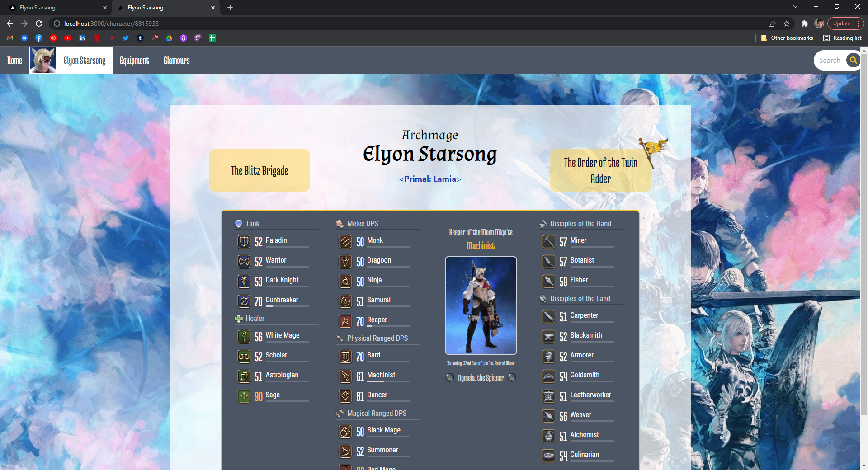Image resolution: width=868 pixels, height=470 pixels.
Task: Go to the Home page
Action: tap(14, 61)
